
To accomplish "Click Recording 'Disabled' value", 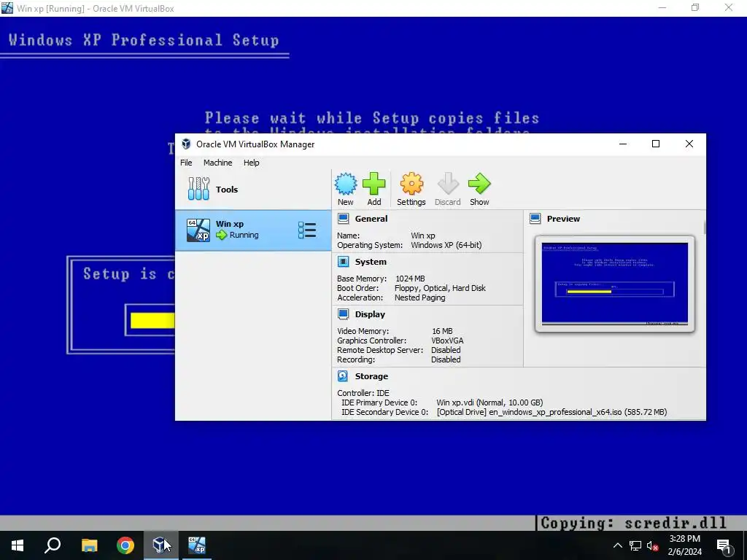I will coord(446,359).
